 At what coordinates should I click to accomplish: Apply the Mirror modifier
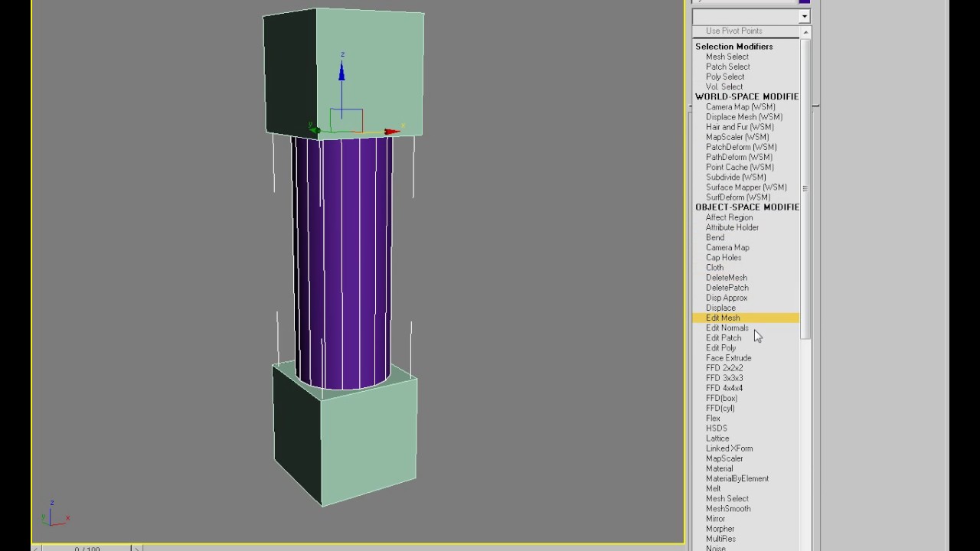(x=715, y=518)
